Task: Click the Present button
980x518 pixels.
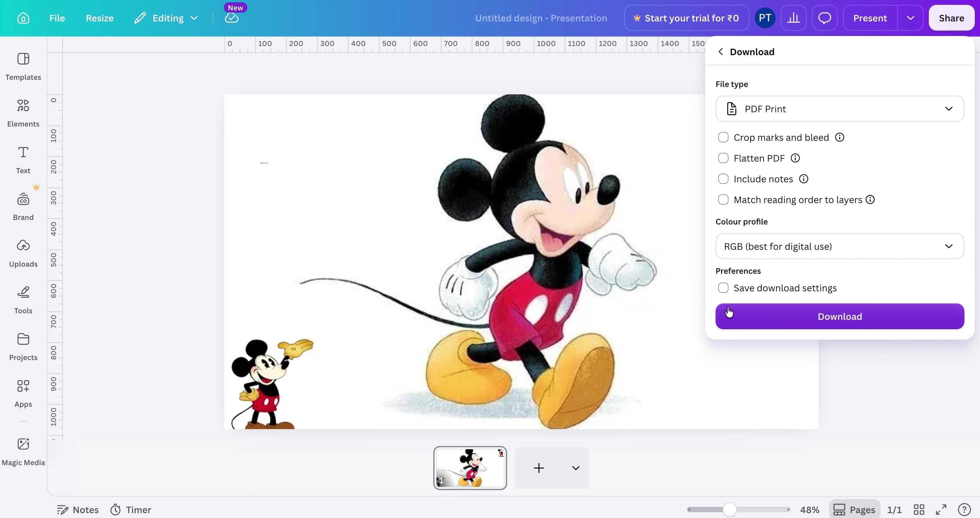Action: [x=870, y=18]
